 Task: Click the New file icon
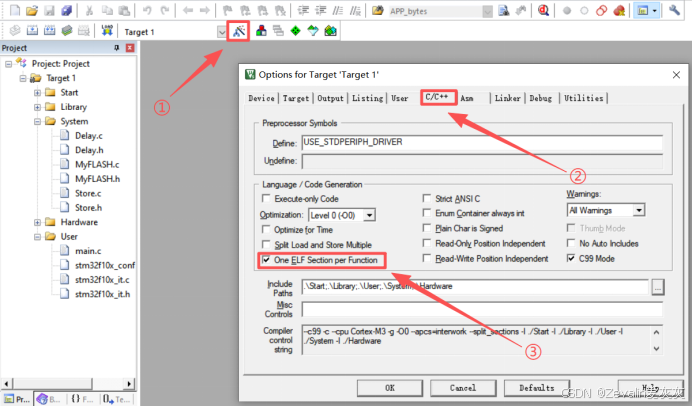pyautogui.click(x=15, y=10)
